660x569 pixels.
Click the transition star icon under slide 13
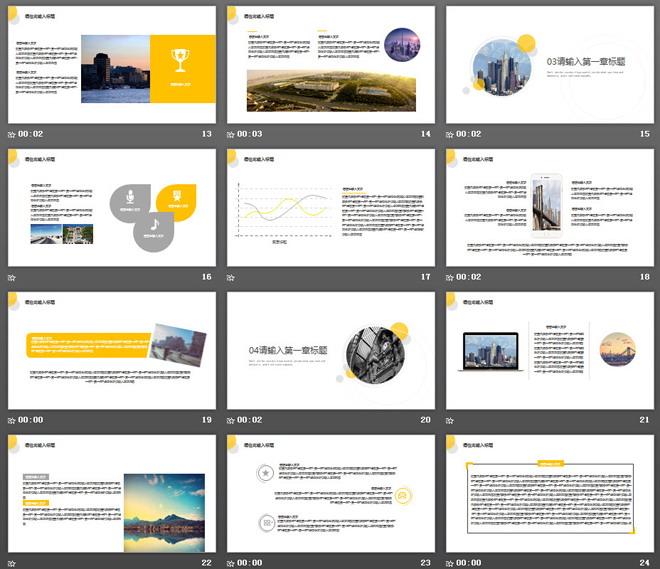12,135
